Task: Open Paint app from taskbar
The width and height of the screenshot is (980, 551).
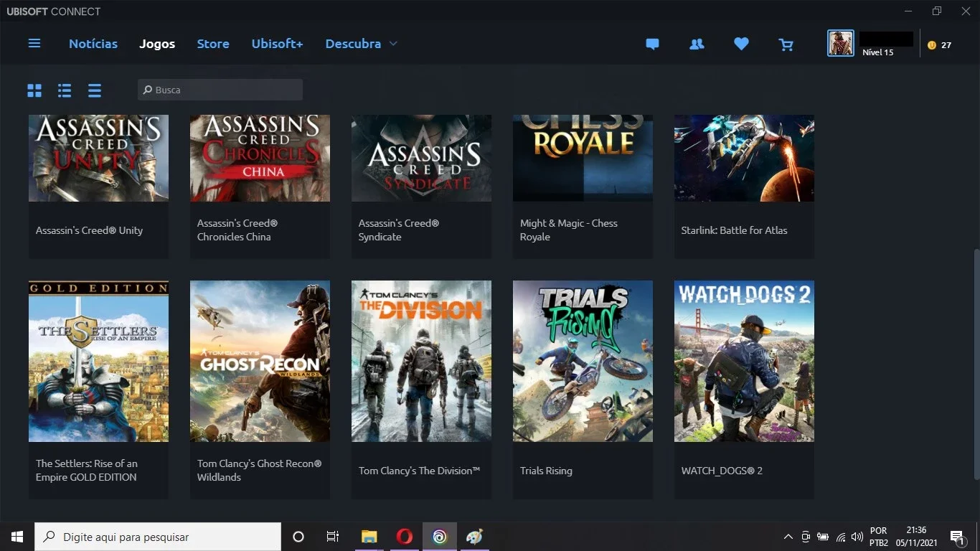Action: point(474,537)
